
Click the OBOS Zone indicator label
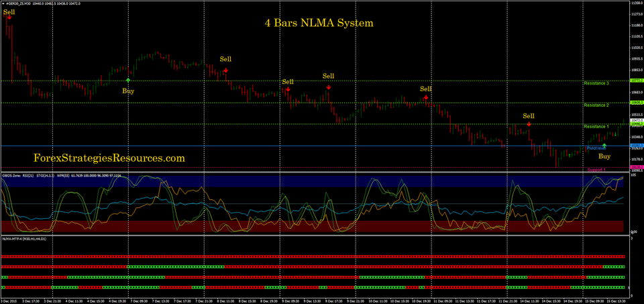point(11,175)
